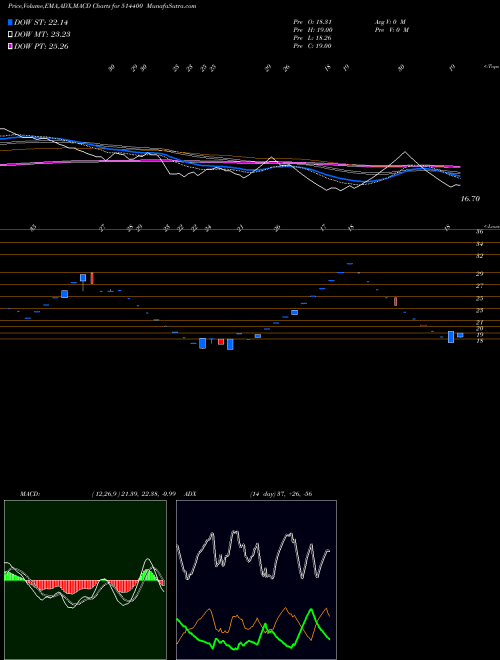
Task: Click the 'Pre V: 0 M' volume text
Action: click(391, 30)
